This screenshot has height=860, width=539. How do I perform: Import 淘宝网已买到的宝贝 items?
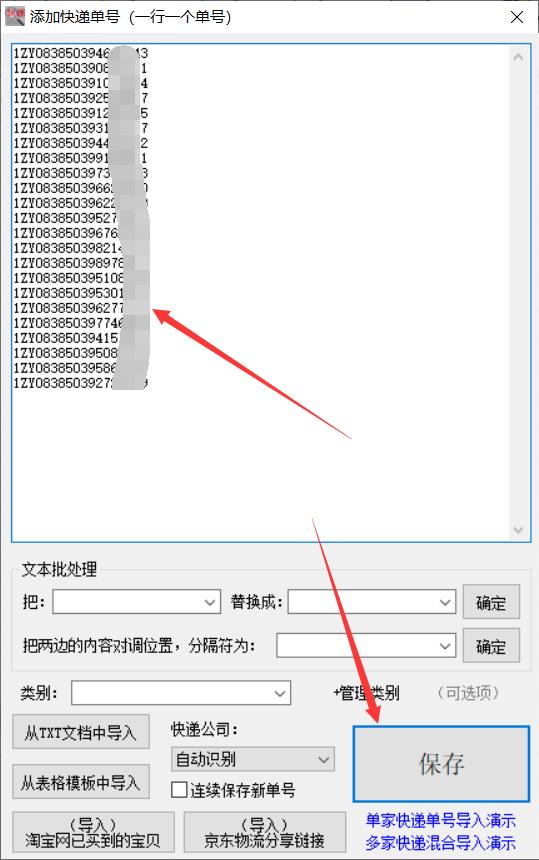93,833
